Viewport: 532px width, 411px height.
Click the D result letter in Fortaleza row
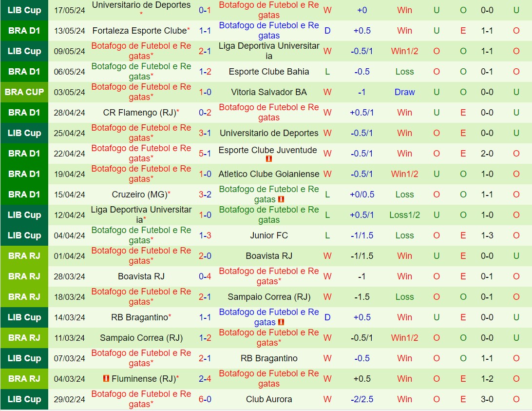[327, 31]
